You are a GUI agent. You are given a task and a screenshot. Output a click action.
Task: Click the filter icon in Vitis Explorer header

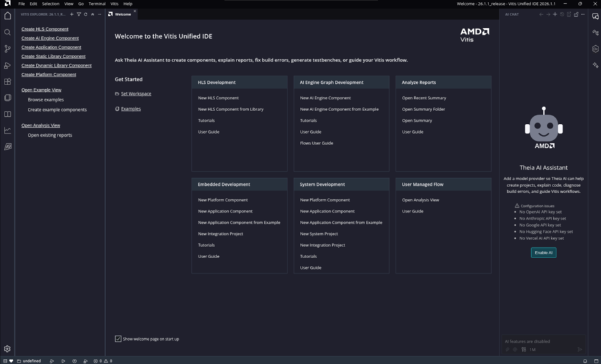(79, 14)
